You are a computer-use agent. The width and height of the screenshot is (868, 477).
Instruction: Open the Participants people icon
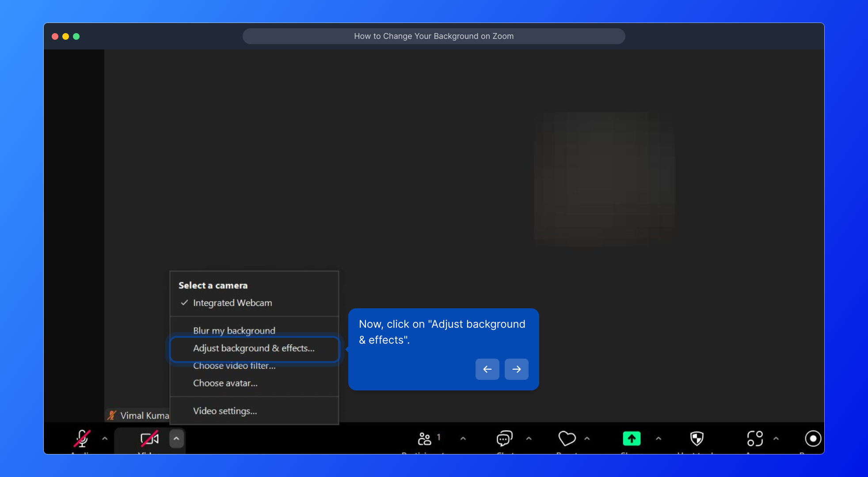(425, 439)
